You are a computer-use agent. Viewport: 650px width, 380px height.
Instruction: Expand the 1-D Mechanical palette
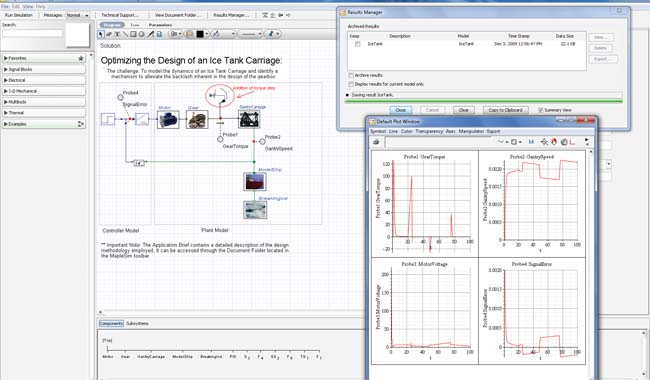tap(44, 91)
